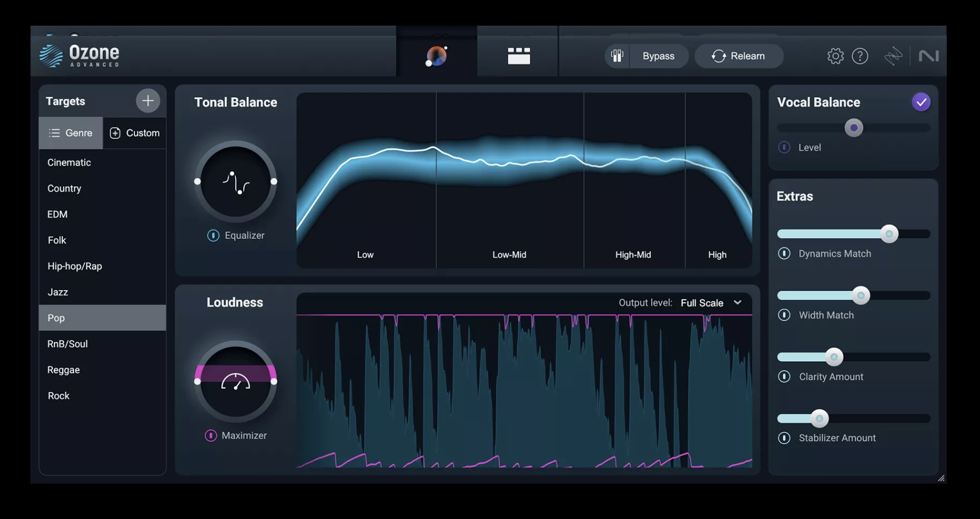Open the plugin settings gear

835,55
